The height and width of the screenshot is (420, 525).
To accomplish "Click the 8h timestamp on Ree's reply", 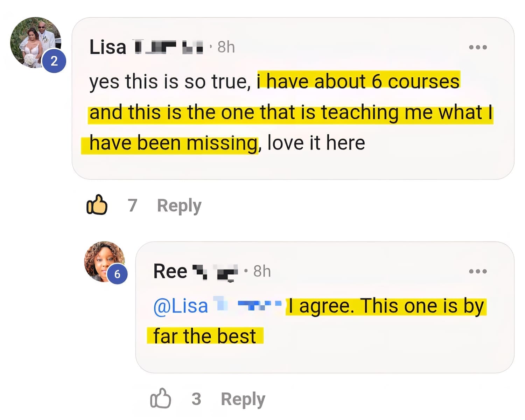I will (262, 271).
